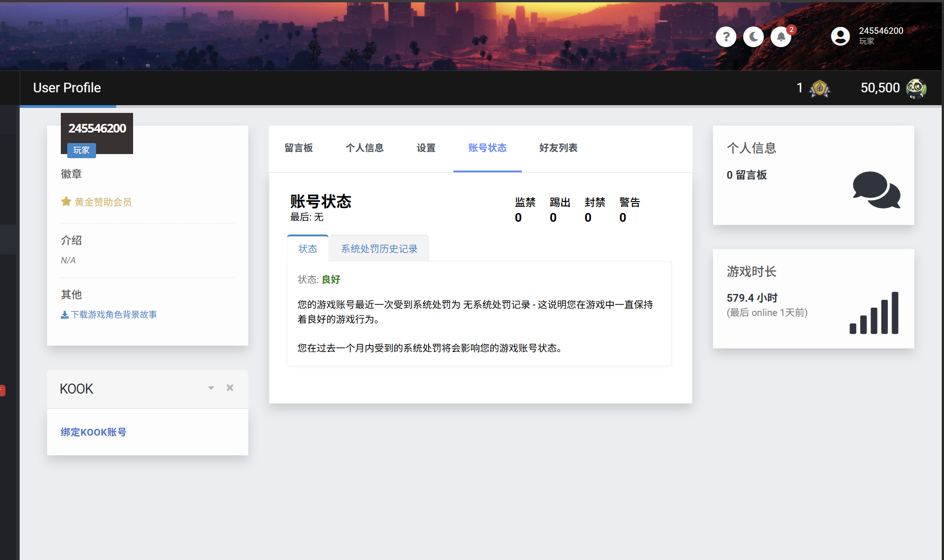This screenshot has width=944, height=560.
Task: Select the 设置 tab
Action: (x=426, y=148)
